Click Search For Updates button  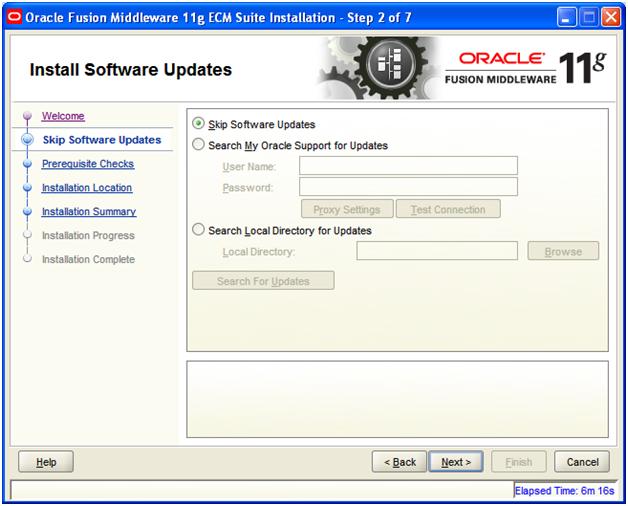coord(263,281)
